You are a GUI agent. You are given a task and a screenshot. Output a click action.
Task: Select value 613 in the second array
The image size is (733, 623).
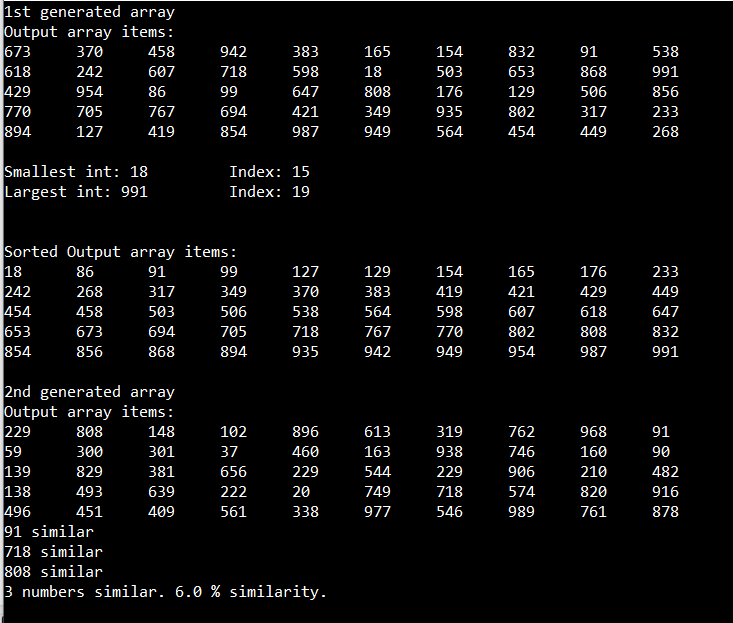click(x=377, y=432)
